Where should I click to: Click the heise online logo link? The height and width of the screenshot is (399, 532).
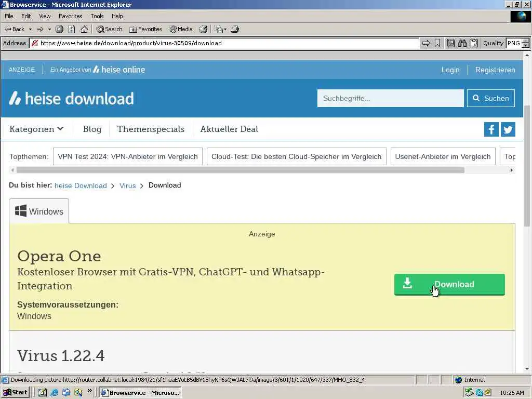[x=119, y=70]
